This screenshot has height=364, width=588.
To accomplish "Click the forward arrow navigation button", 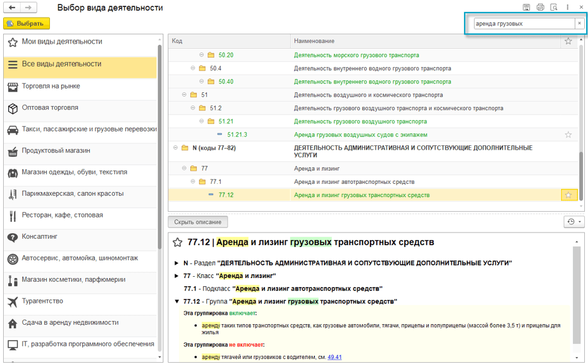I will [28, 8].
